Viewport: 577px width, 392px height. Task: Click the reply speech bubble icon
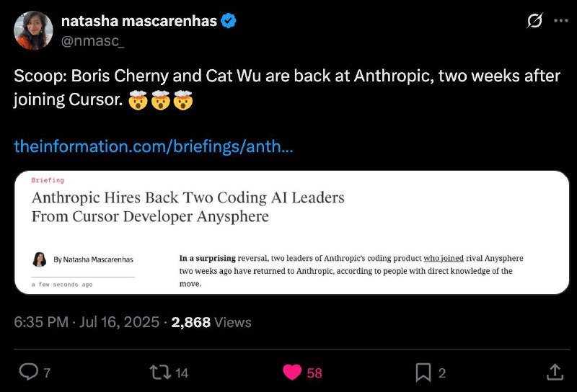tap(28, 372)
